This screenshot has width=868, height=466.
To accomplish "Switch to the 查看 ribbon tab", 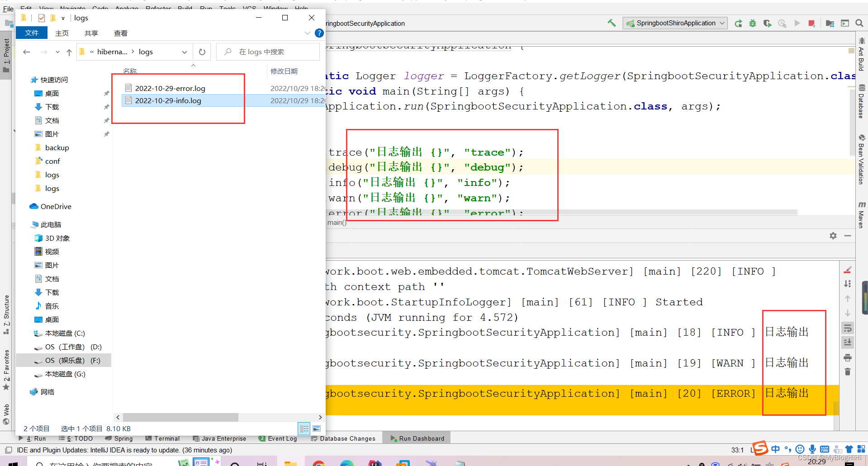I will point(121,33).
